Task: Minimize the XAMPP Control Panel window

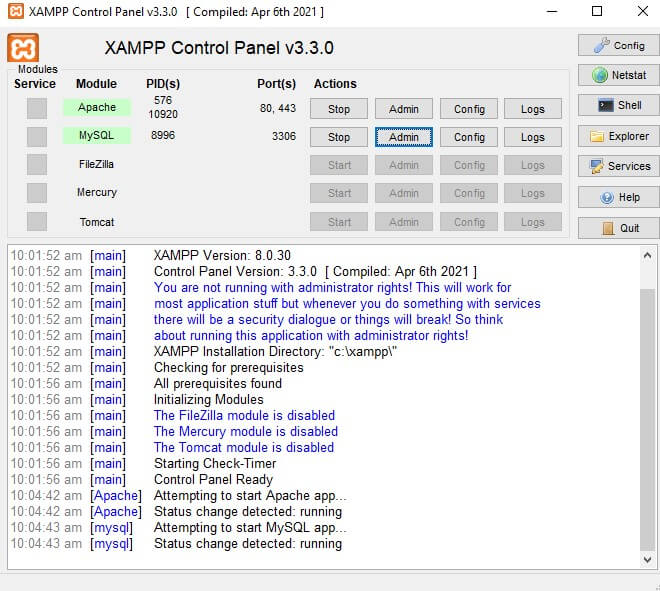Action: pyautogui.click(x=552, y=11)
